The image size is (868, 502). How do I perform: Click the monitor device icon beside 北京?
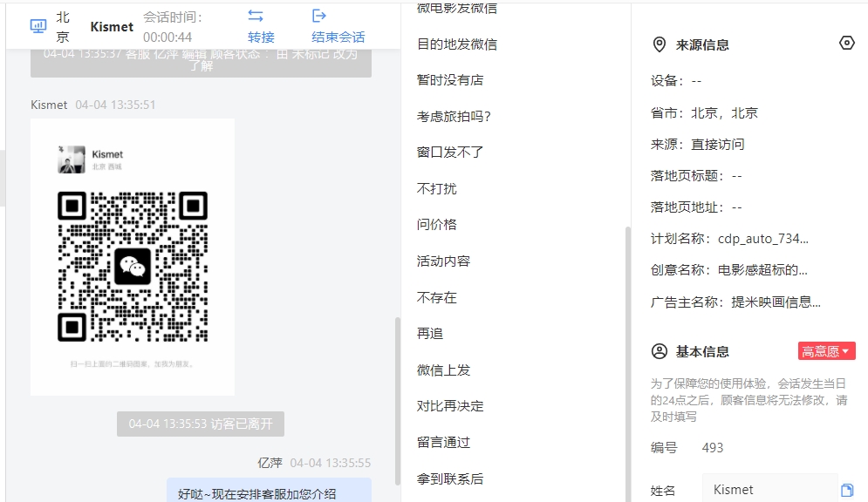tap(38, 26)
